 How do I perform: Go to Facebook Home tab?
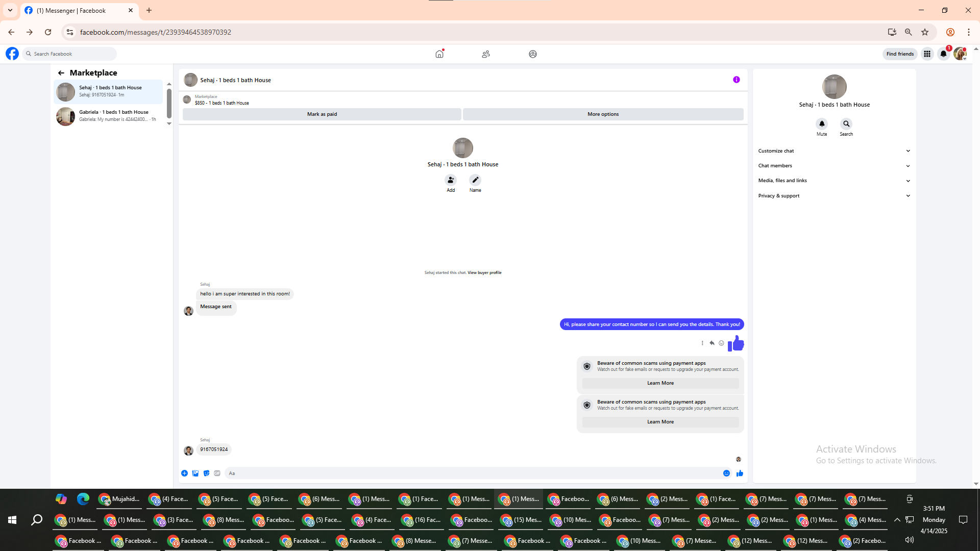pos(439,54)
